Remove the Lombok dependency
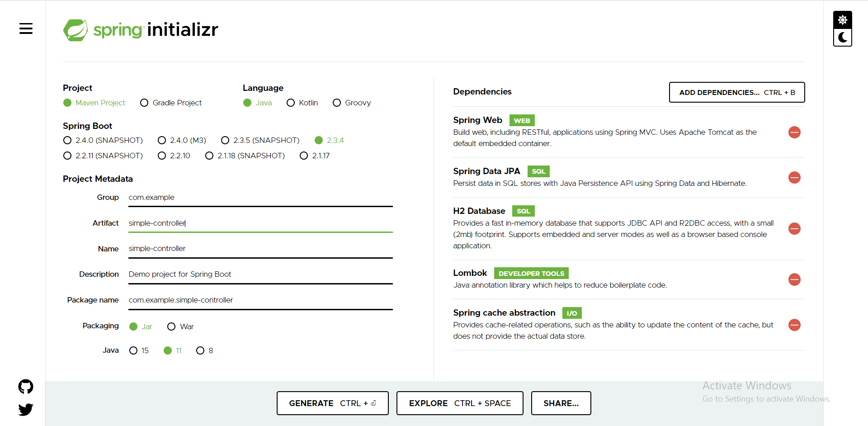This screenshot has height=426, width=868. [x=794, y=279]
